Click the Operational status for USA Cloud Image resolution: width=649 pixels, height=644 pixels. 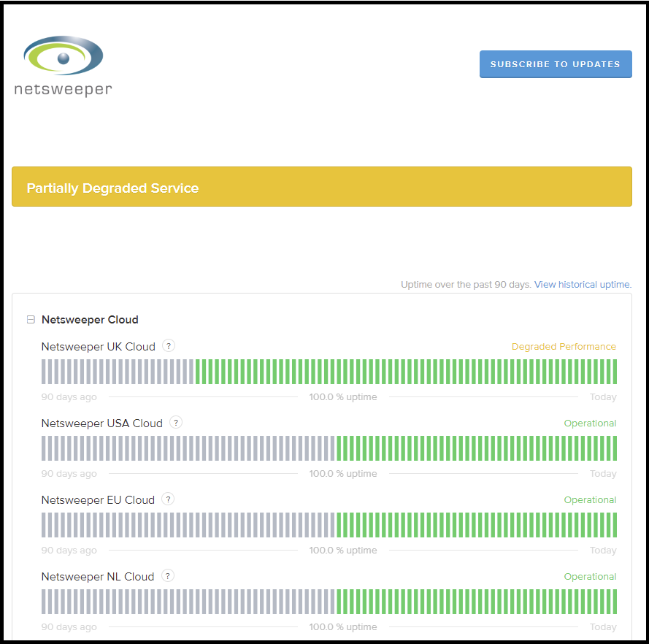(590, 423)
